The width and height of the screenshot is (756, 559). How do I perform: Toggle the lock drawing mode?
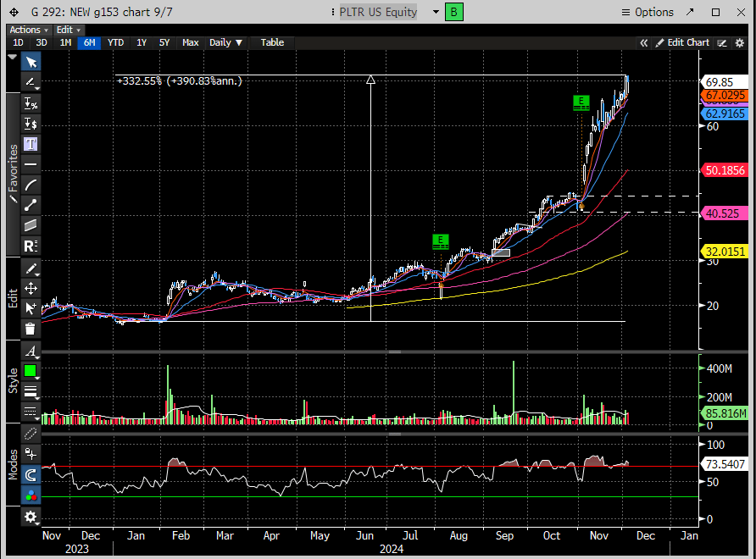(31, 454)
